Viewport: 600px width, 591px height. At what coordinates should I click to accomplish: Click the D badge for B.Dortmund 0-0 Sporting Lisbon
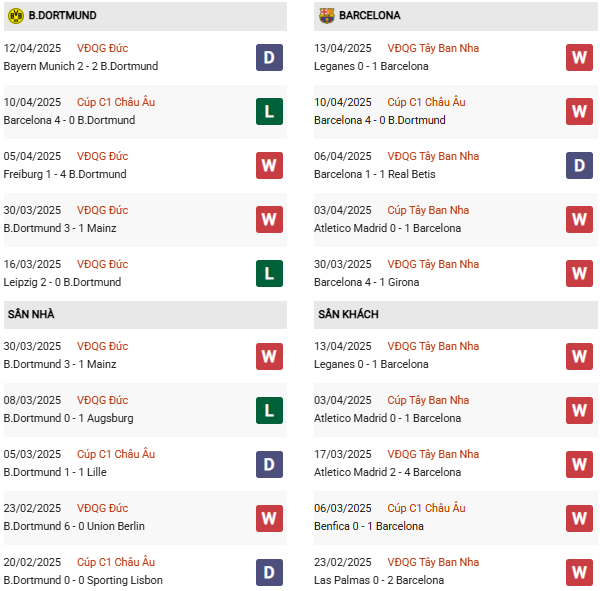[x=269, y=571]
